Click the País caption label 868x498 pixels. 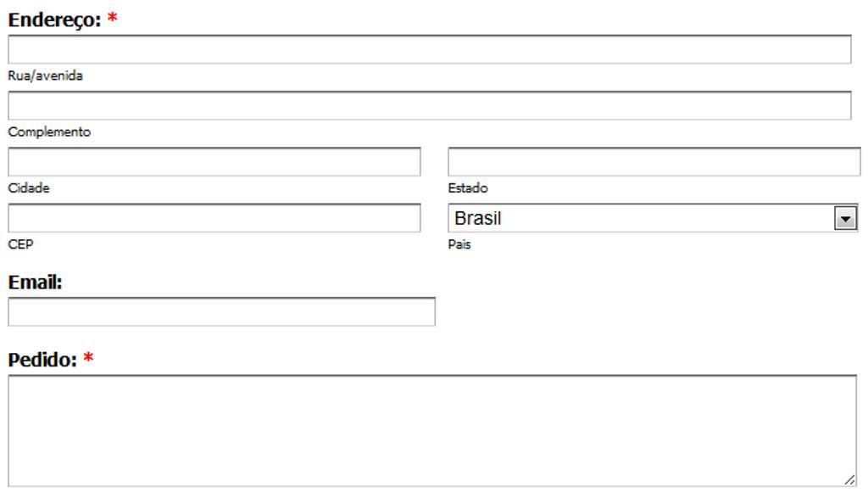459,244
